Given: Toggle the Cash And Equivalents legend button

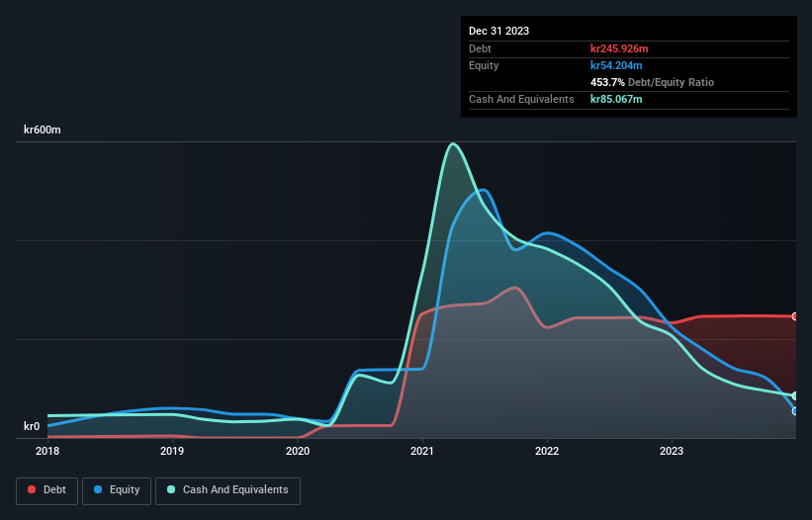Looking at the screenshot, I should point(227,490).
